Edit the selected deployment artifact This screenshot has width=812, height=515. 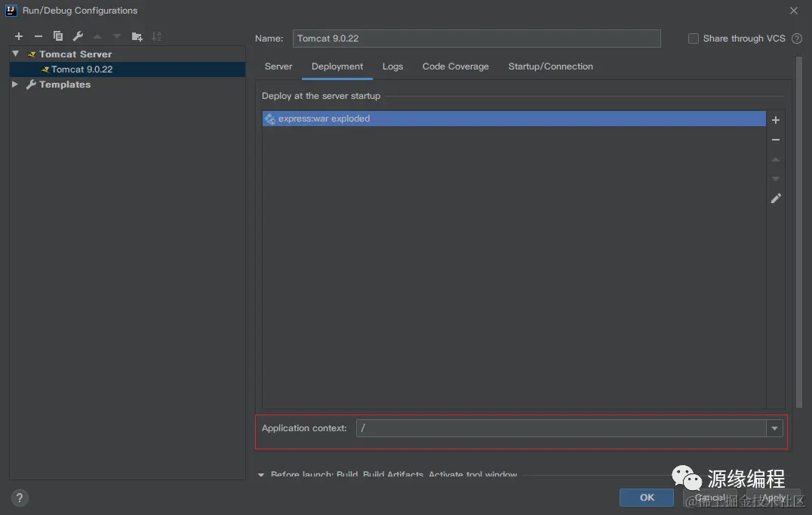pyautogui.click(x=776, y=199)
